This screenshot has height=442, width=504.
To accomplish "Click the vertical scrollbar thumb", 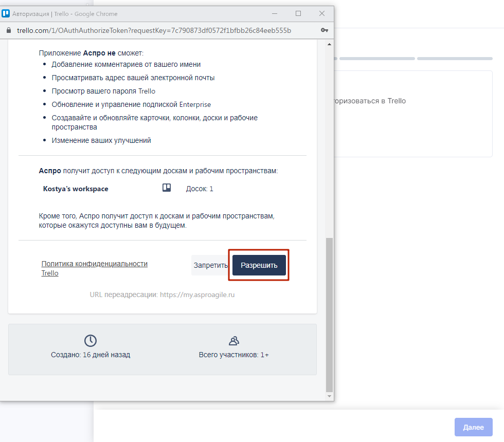I will pos(329,315).
